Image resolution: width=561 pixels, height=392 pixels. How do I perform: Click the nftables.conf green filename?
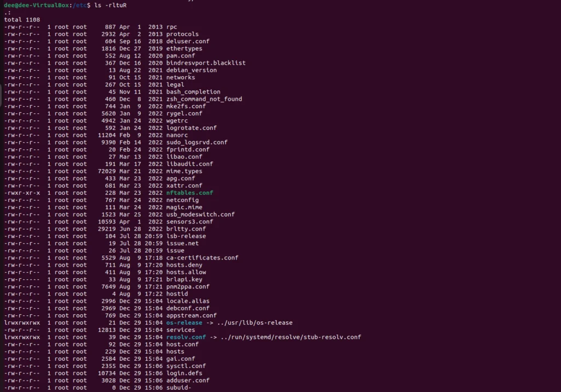click(190, 193)
